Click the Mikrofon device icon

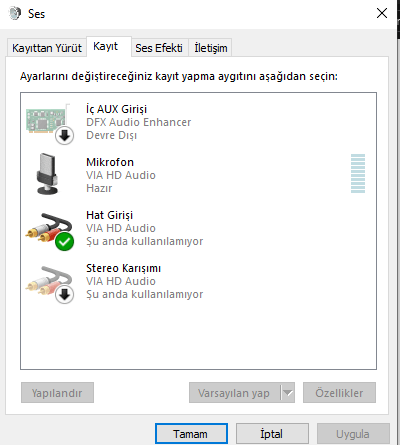pyautogui.click(x=47, y=174)
